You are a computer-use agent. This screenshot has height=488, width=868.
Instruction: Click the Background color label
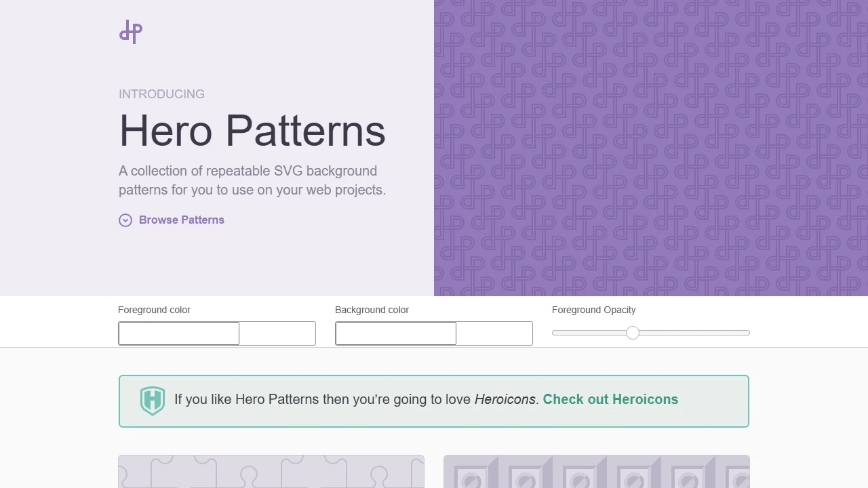[x=372, y=310]
